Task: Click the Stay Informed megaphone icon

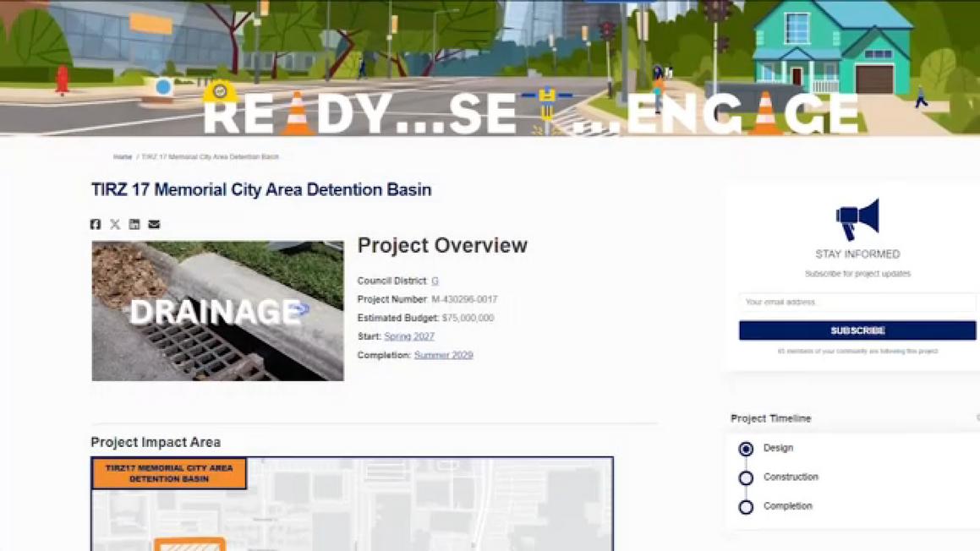Action: 857,219
